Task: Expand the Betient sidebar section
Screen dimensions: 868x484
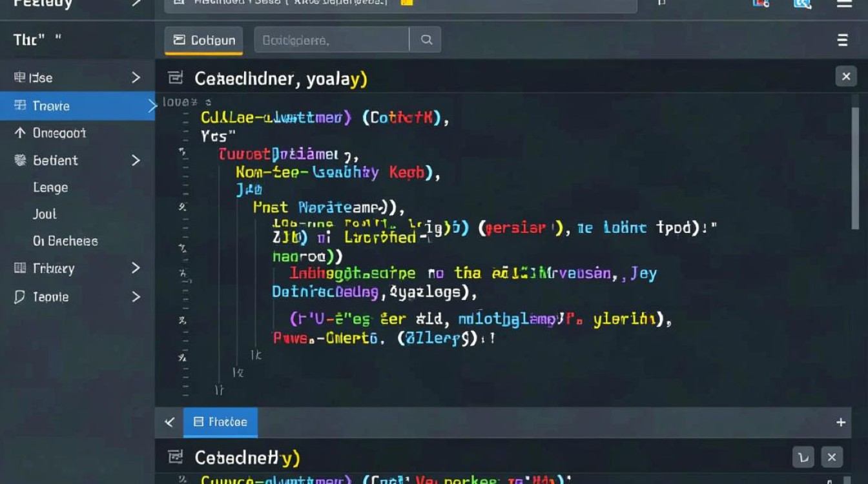Action: click(x=136, y=160)
